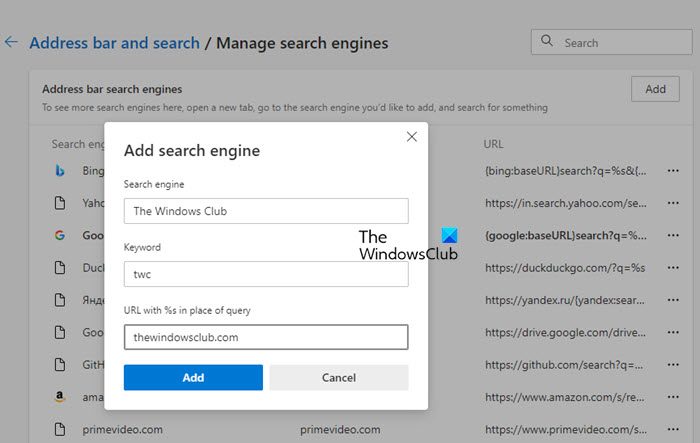Go back using the left arrow icon
This screenshot has width=700, height=443.
click(11, 42)
